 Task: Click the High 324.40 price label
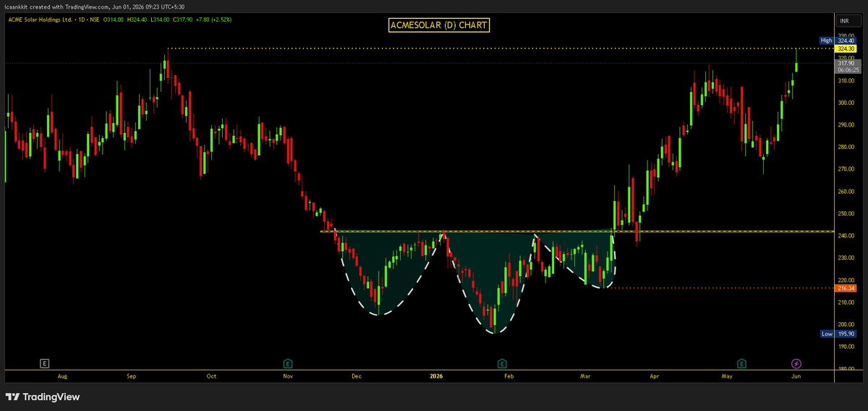(x=839, y=40)
